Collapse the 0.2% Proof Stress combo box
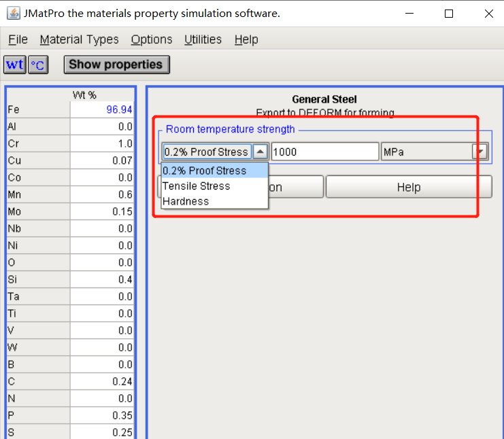Screen dimensions: 504x439 [x=261, y=152]
